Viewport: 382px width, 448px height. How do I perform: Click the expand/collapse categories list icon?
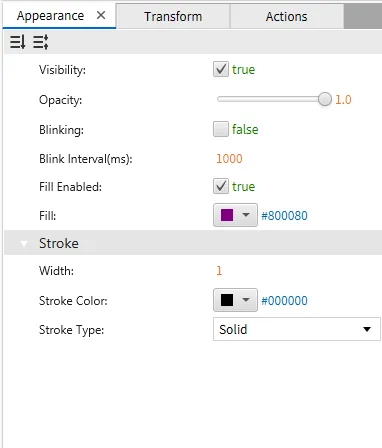[x=41, y=42]
